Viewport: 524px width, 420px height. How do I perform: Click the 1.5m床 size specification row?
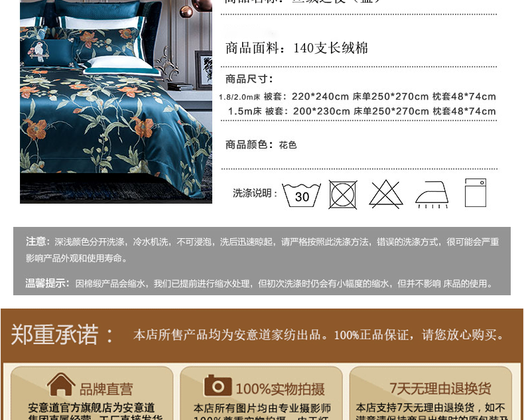click(x=362, y=111)
